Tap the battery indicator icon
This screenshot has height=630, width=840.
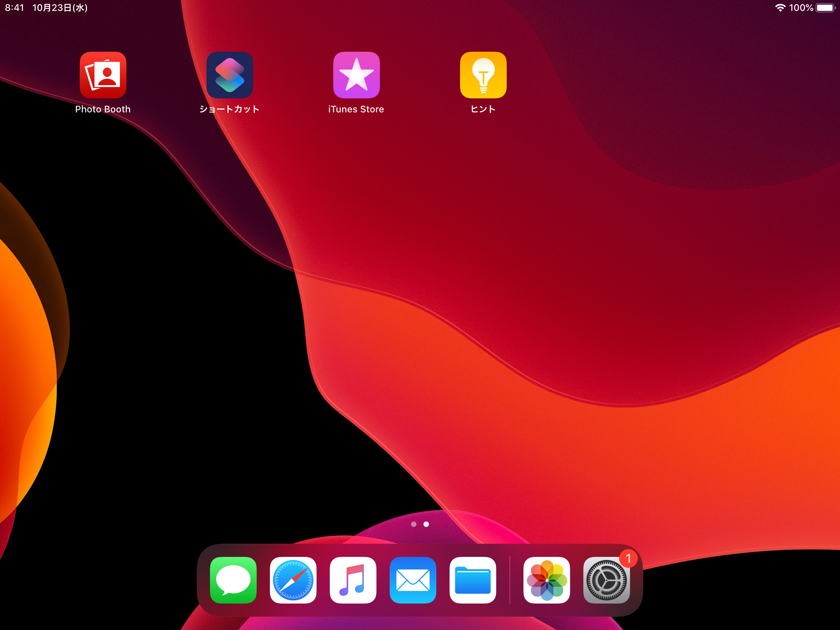825,8
